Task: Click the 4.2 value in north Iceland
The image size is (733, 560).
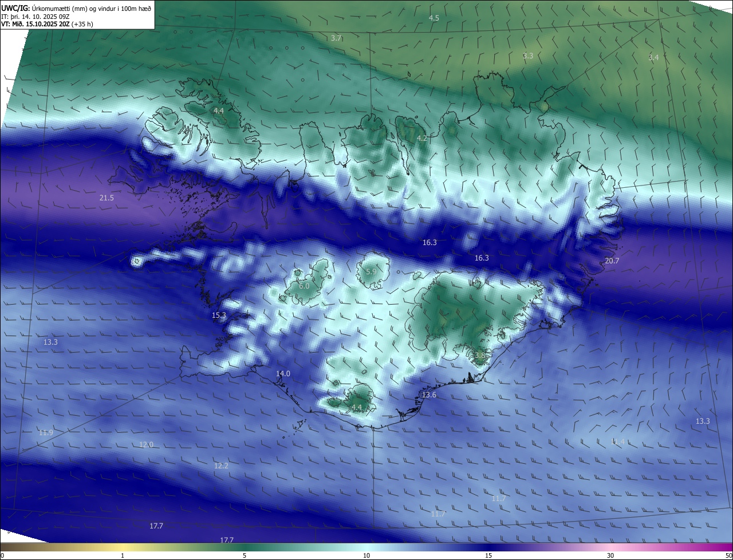Action: 422,139
